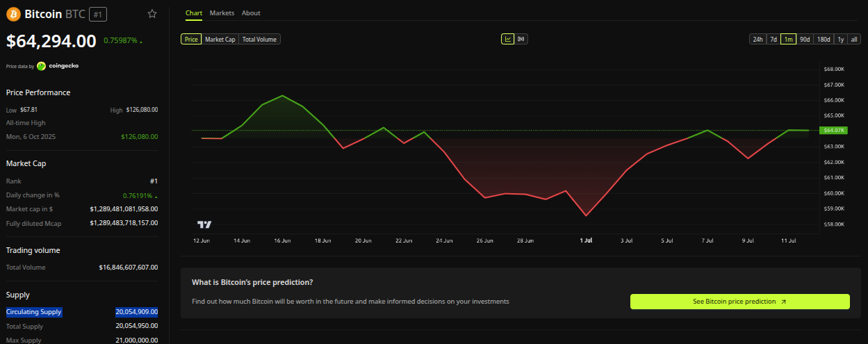Screen dimensions: 868x344
Task: Open the Chart tab
Action: [194, 13]
